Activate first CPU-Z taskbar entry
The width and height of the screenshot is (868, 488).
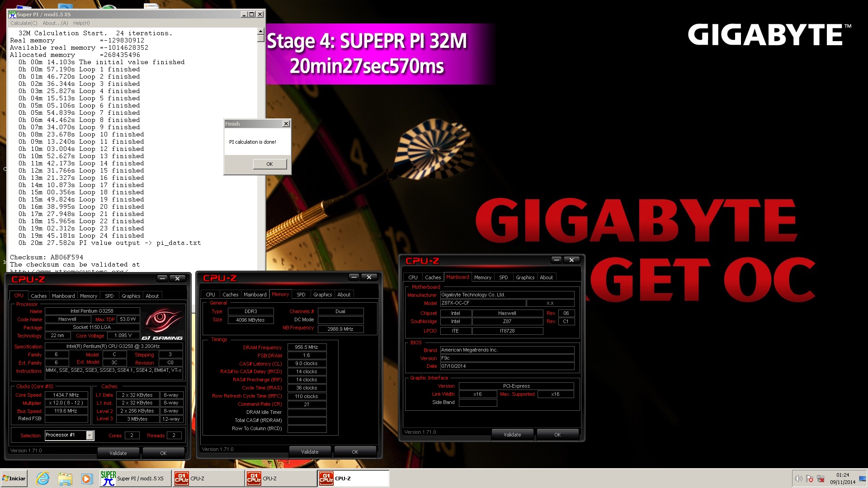coord(209,479)
